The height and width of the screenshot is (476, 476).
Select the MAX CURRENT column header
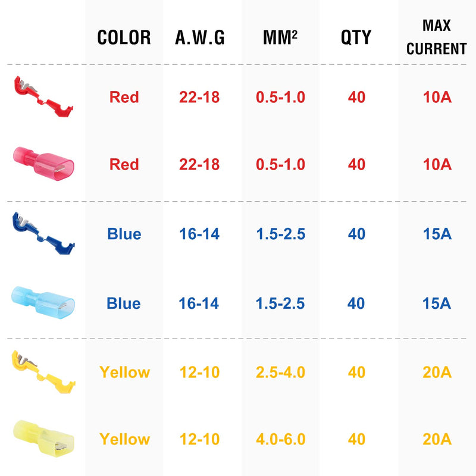437,37
